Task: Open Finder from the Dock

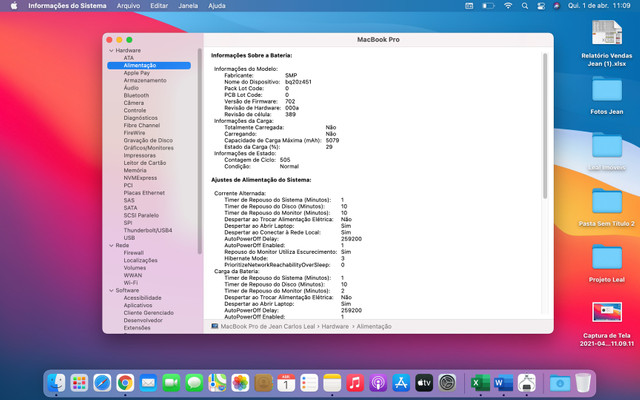Action: pyautogui.click(x=56, y=383)
